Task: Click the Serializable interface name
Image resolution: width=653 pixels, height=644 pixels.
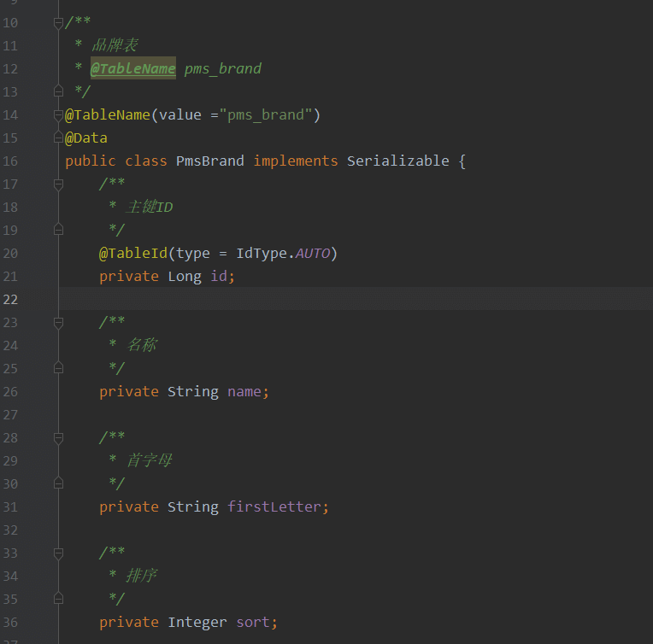Action: [x=397, y=161]
